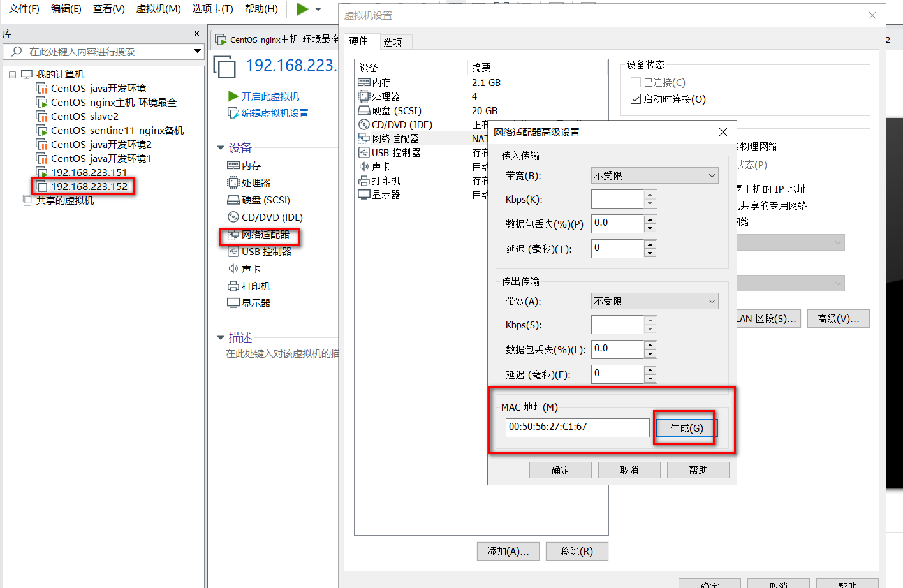Toggle the 已连接(C) checkbox
The width and height of the screenshot is (903, 588).
point(636,82)
